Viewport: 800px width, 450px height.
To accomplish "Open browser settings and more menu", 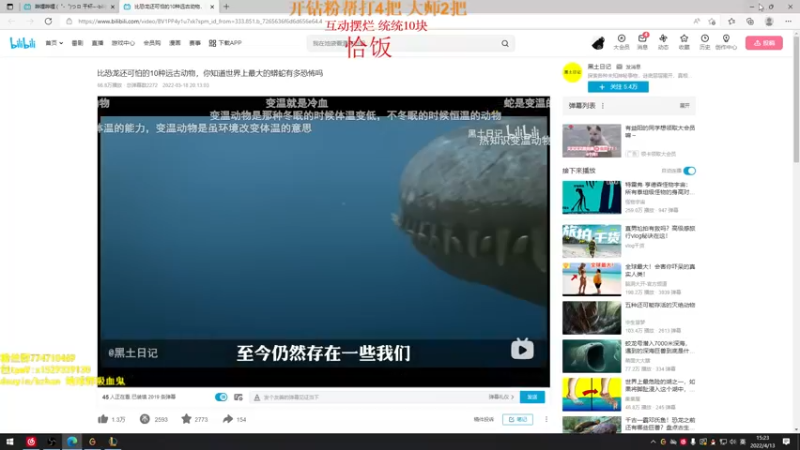I will tap(788, 21).
